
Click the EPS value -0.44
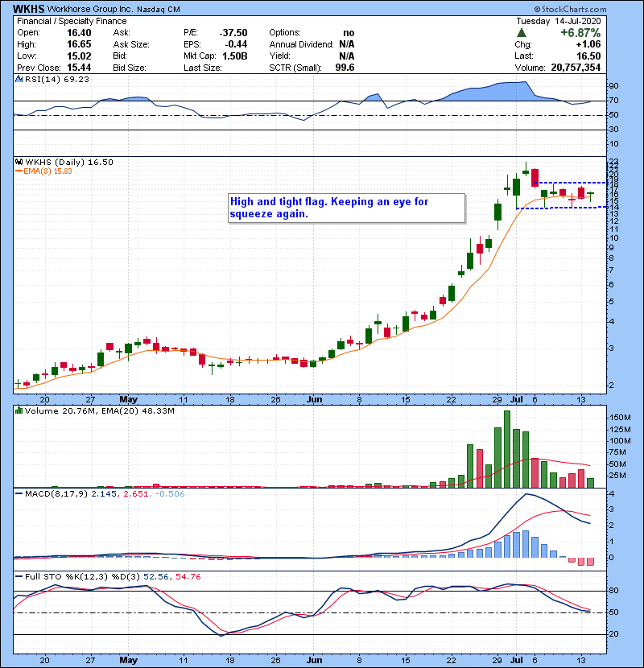(x=236, y=44)
